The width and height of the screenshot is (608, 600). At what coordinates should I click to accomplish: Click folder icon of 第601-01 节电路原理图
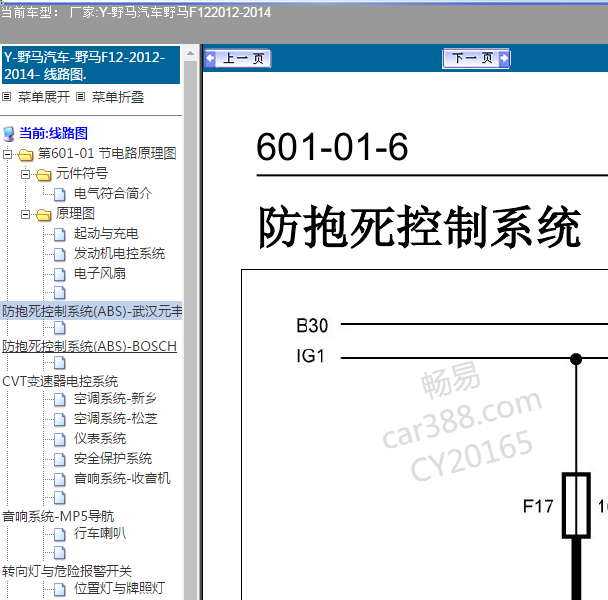(x=25, y=155)
